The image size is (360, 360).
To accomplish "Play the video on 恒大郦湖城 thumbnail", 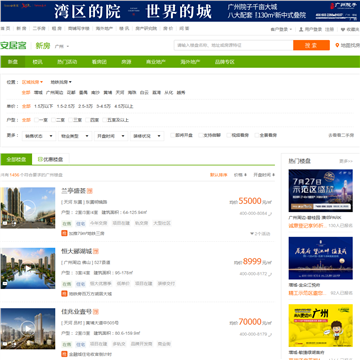I will [x=28, y=268].
